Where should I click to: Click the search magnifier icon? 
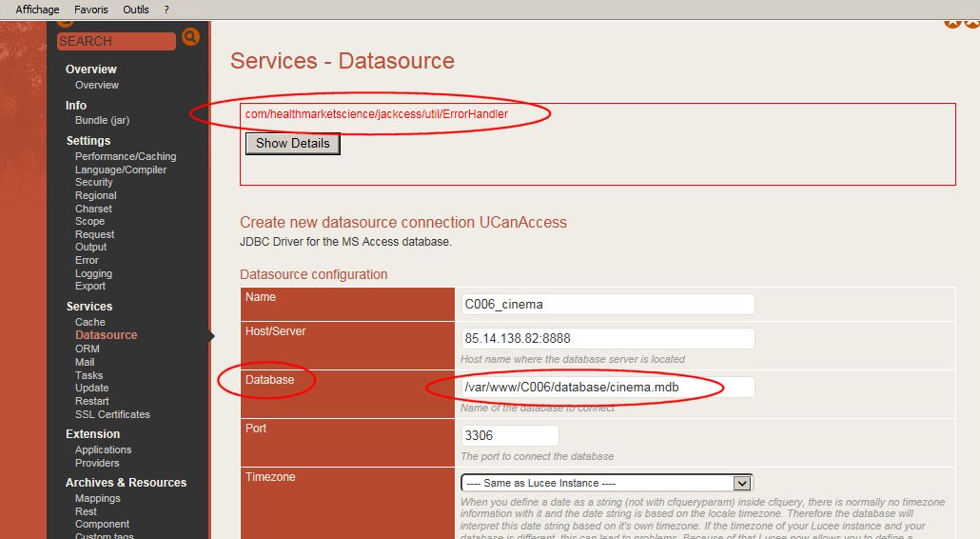(x=190, y=37)
